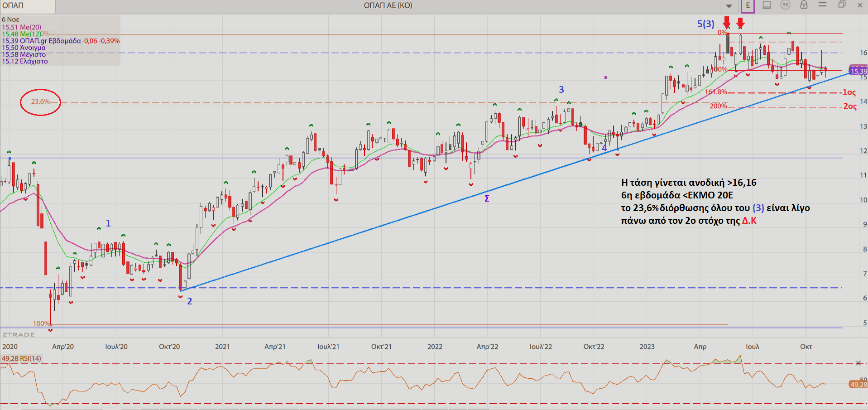The height and width of the screenshot is (410, 868).
Task: Select the 15,51 Me(20) moving average legend
Action: [22, 27]
